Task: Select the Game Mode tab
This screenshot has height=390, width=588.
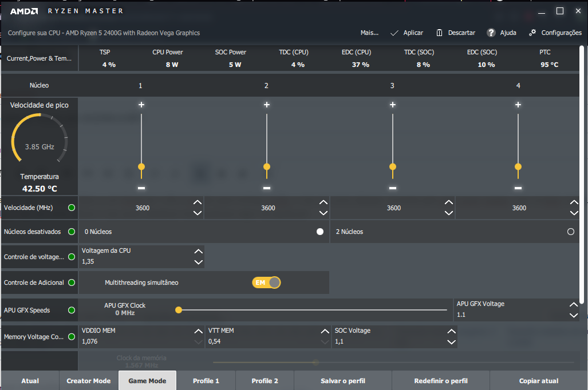Action: point(147,381)
